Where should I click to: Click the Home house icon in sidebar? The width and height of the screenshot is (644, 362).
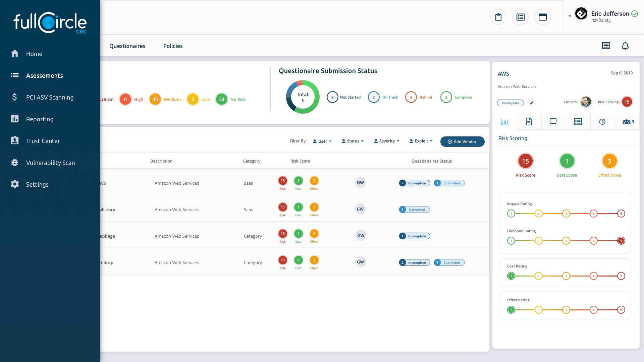15,53
